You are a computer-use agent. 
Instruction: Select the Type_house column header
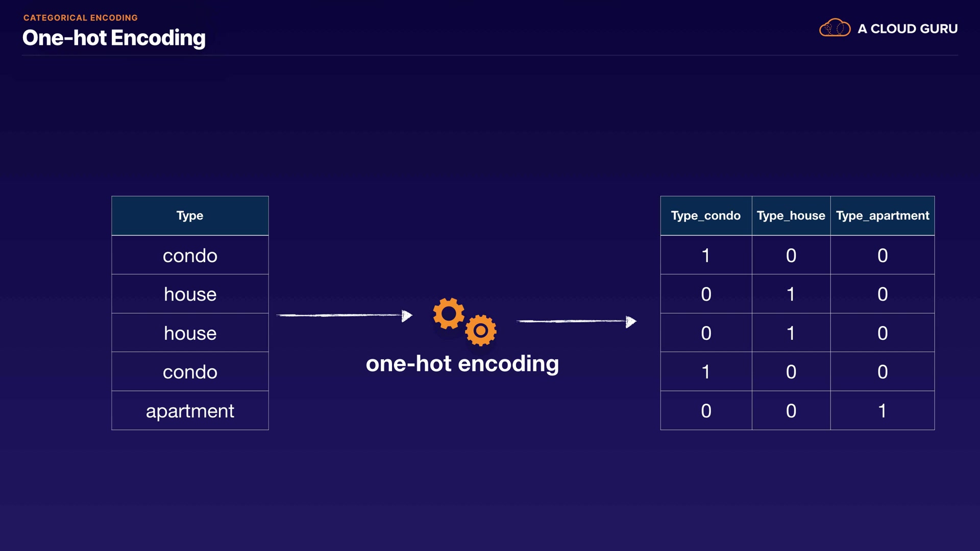(791, 216)
